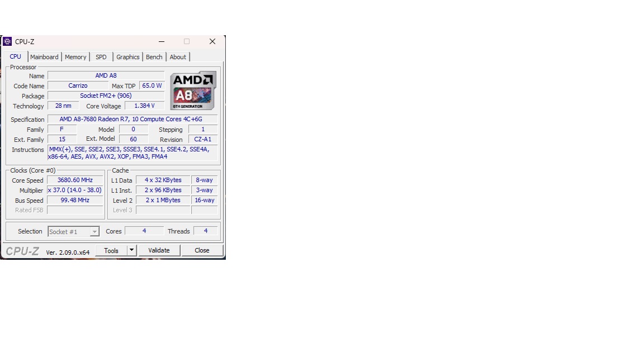Click the L1 Inst. value 2 x 96 KBytes
Viewport: 644px width, 362px height.
click(x=163, y=190)
